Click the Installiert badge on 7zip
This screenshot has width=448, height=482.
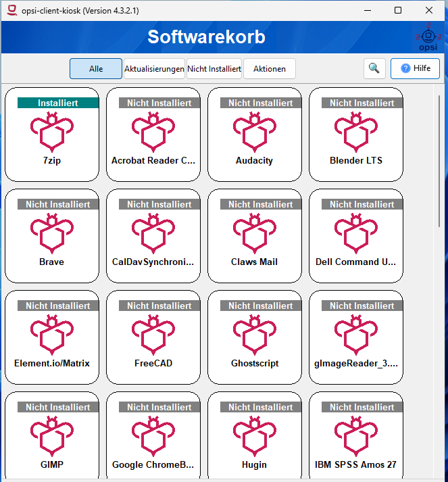click(x=58, y=103)
